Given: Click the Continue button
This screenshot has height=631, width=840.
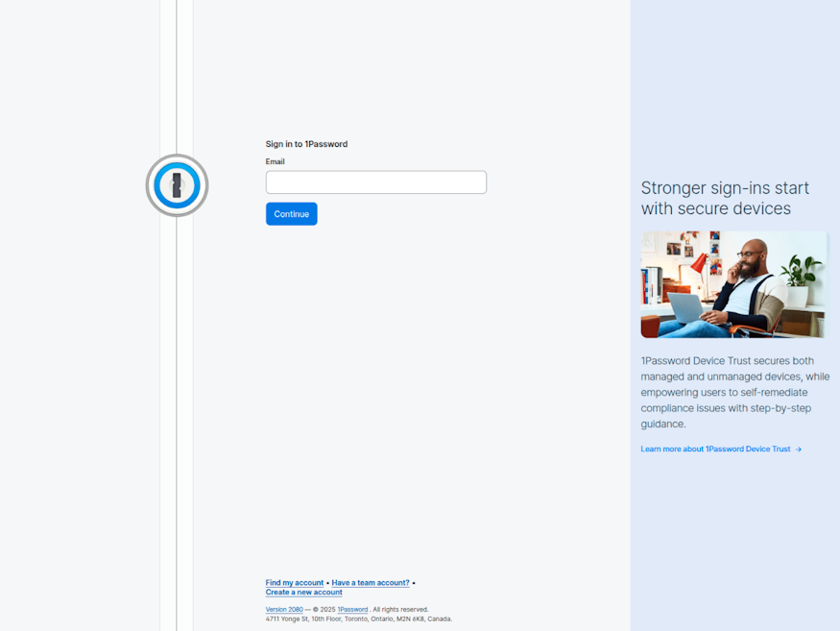Looking at the screenshot, I should pos(291,213).
